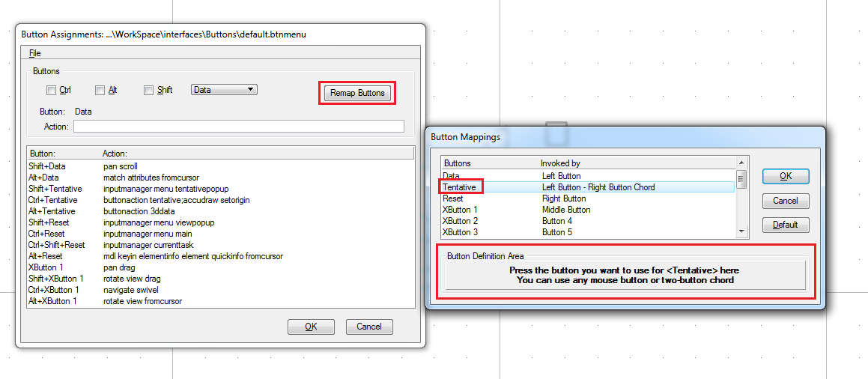Click the mappings list scrollbar up arrow

coord(741,163)
